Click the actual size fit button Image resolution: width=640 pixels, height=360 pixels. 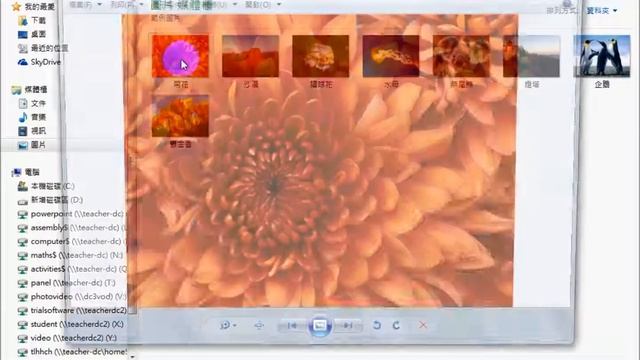click(x=259, y=325)
